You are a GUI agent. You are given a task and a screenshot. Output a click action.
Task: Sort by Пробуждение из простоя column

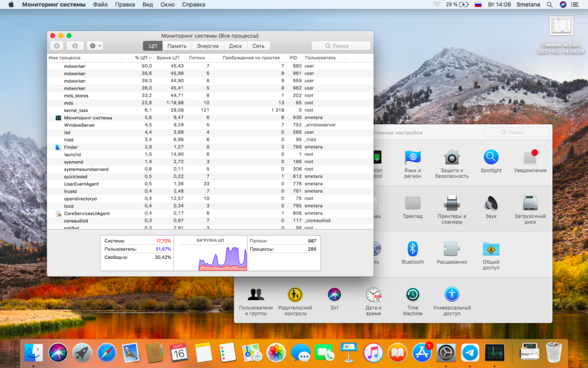tap(248, 58)
